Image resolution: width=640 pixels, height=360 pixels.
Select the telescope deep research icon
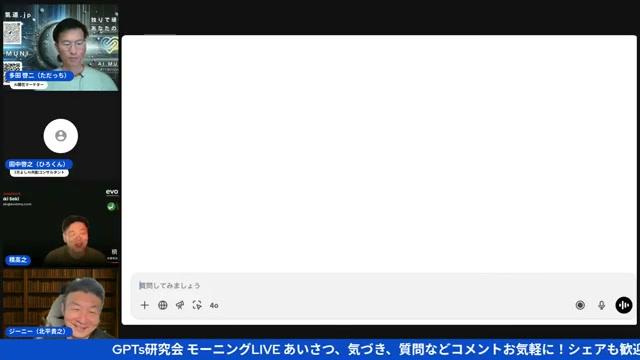pyautogui.click(x=180, y=305)
